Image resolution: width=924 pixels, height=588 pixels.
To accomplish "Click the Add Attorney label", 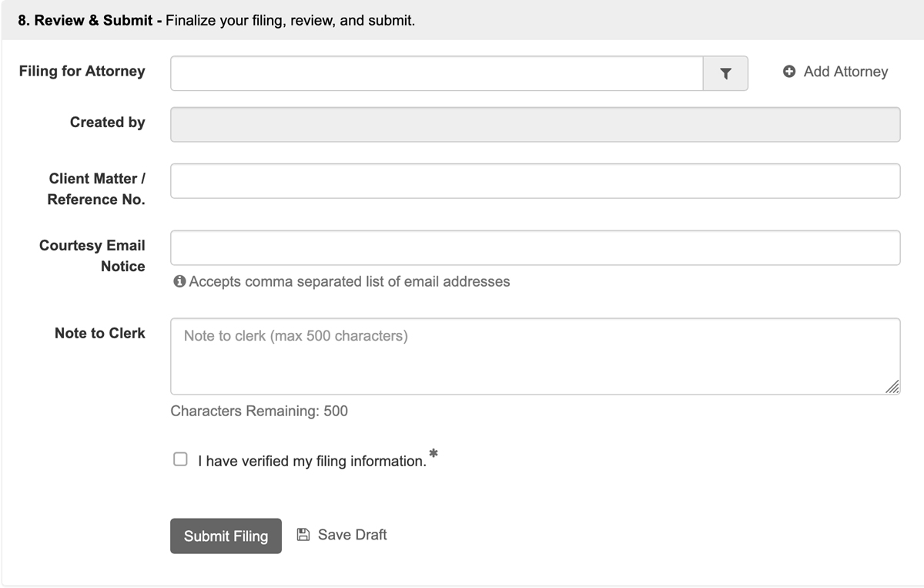I will (843, 71).
